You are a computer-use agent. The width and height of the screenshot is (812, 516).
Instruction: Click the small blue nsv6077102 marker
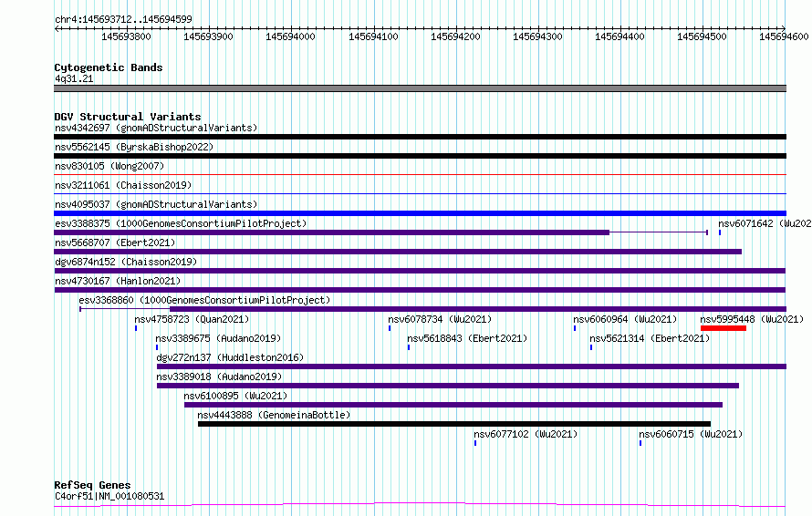pyautogui.click(x=475, y=443)
